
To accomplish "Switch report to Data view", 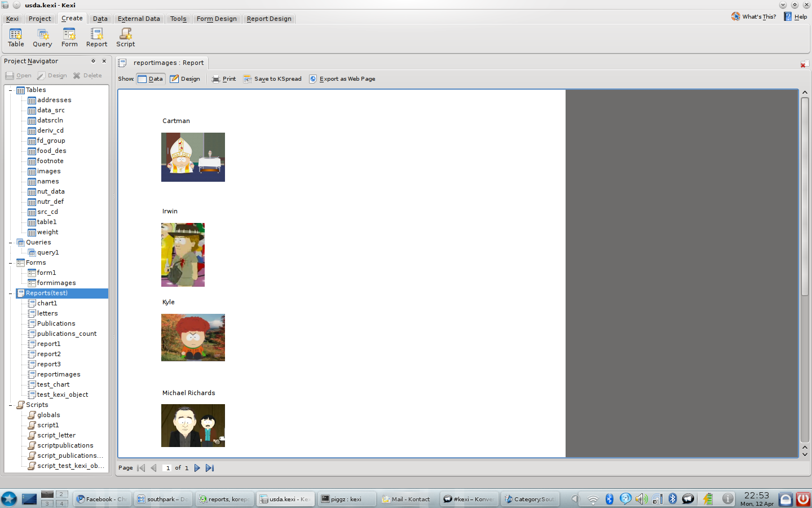I will coord(151,79).
